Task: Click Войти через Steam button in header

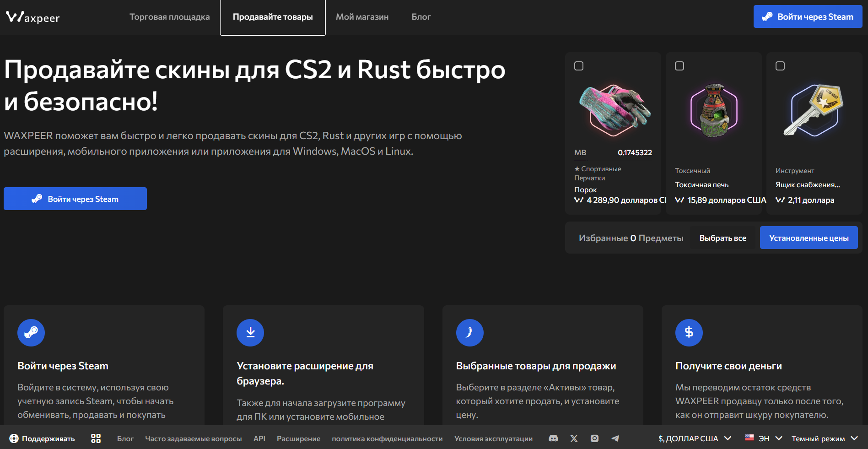Action: pos(808,16)
